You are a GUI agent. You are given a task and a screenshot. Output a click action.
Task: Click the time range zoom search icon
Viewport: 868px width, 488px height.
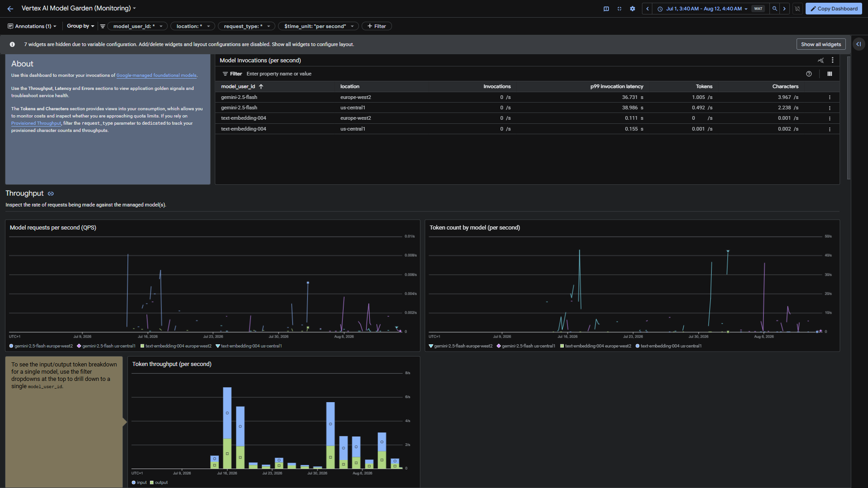(775, 9)
